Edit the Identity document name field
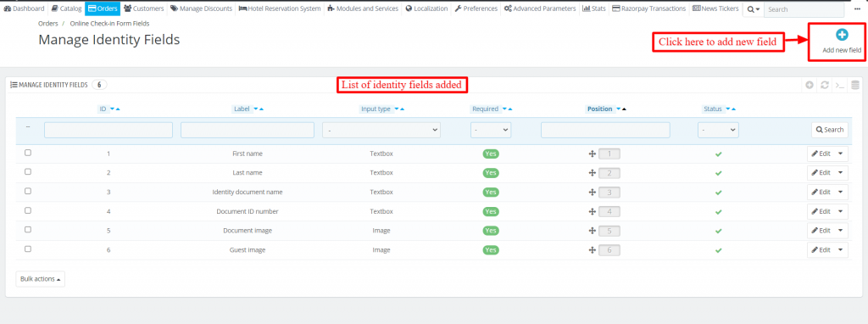868x324 pixels. click(821, 193)
